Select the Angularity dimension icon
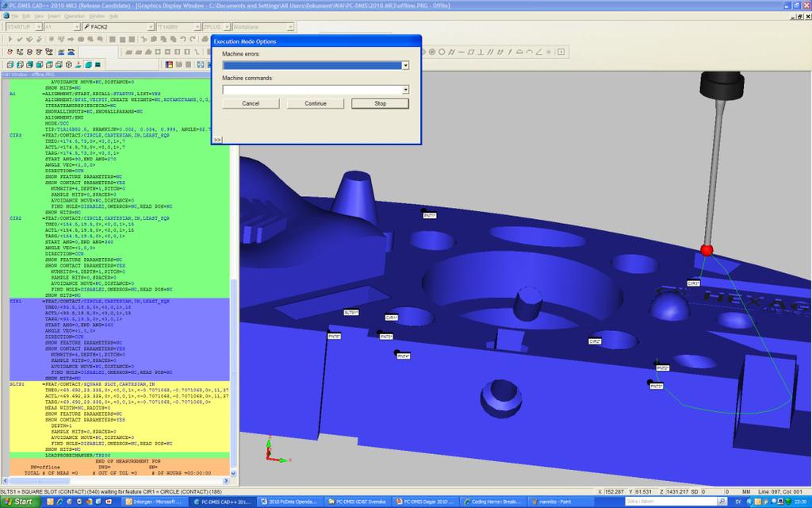This screenshot has width=812, height=508. [x=539, y=52]
